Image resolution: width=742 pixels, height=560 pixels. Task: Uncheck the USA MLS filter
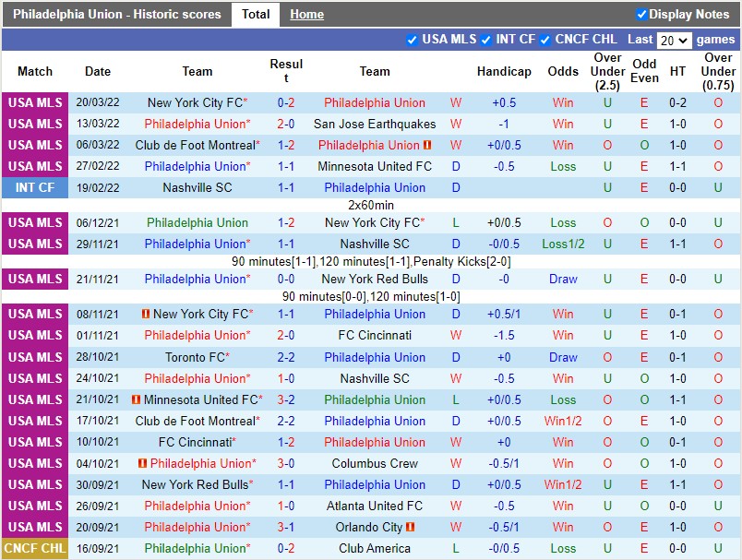point(412,40)
